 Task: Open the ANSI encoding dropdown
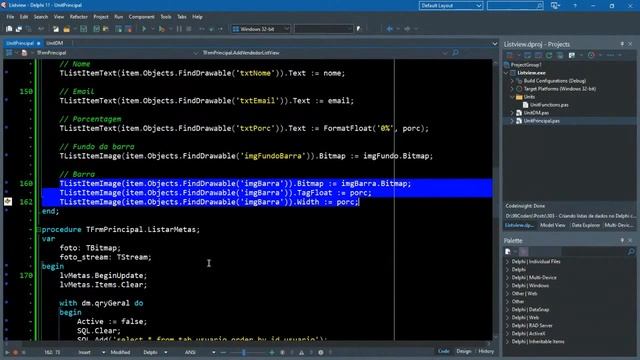click(x=213, y=352)
